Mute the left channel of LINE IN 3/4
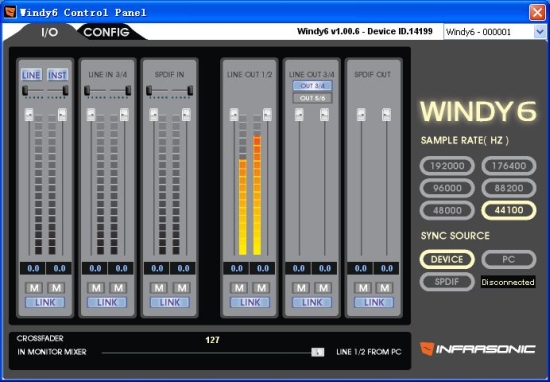This screenshot has width=550, height=382. [x=96, y=288]
